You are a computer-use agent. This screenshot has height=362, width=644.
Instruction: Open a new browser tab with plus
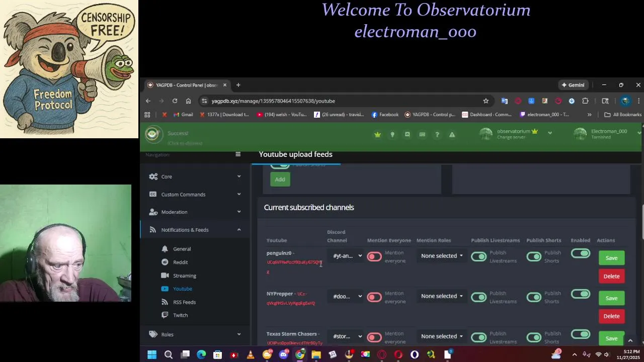click(x=238, y=85)
